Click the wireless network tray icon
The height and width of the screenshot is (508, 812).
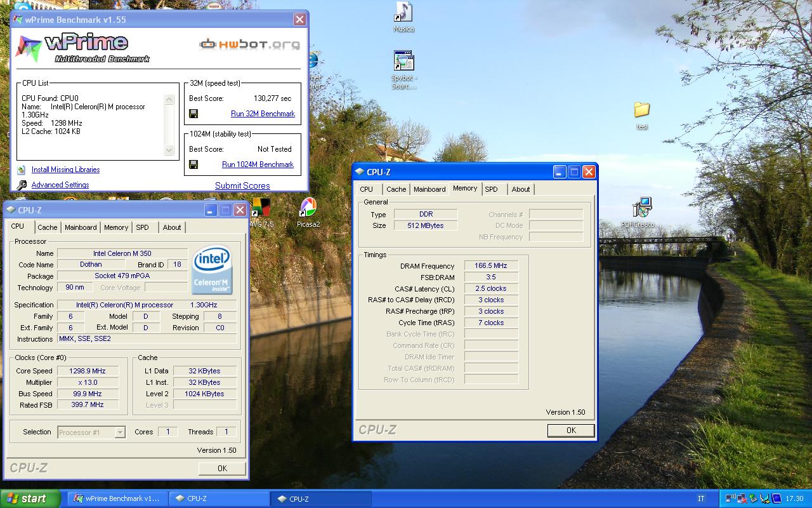coord(730,498)
